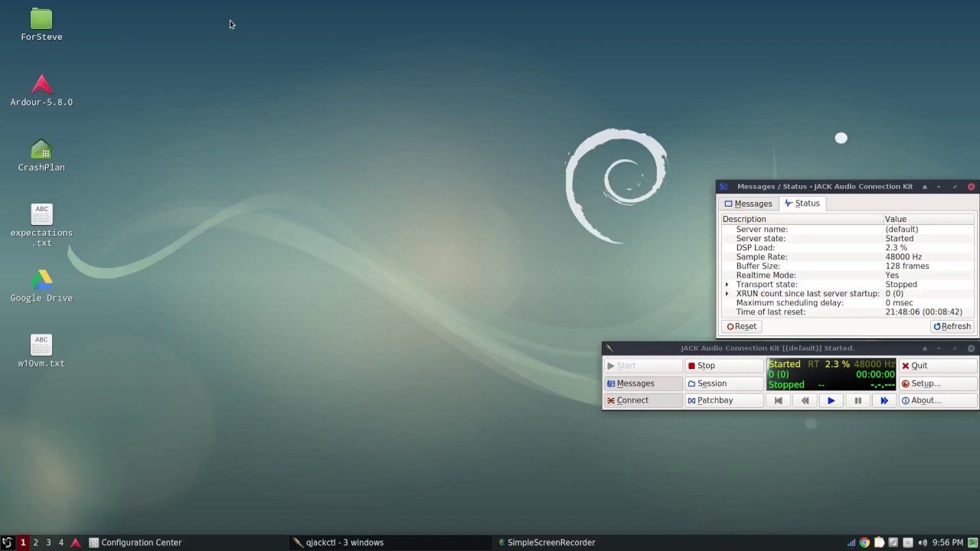The height and width of the screenshot is (551, 980).
Task: Switch to the Status tab
Action: tap(802, 204)
